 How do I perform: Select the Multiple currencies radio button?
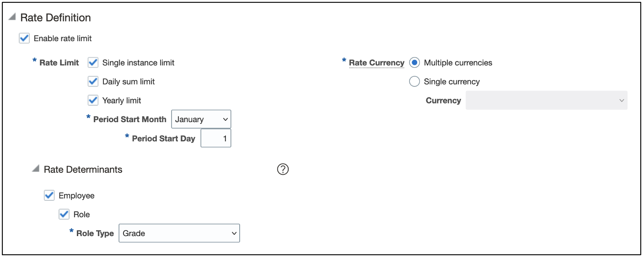414,63
